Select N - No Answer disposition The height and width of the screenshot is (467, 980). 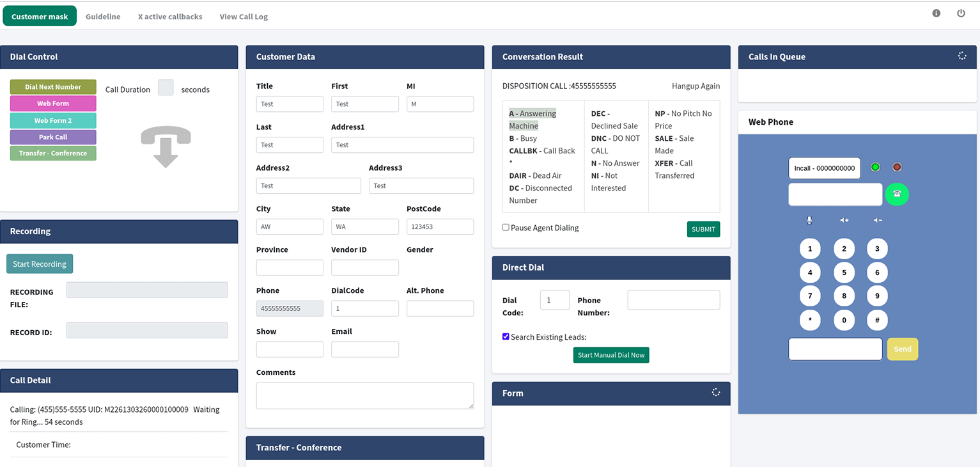pos(615,163)
